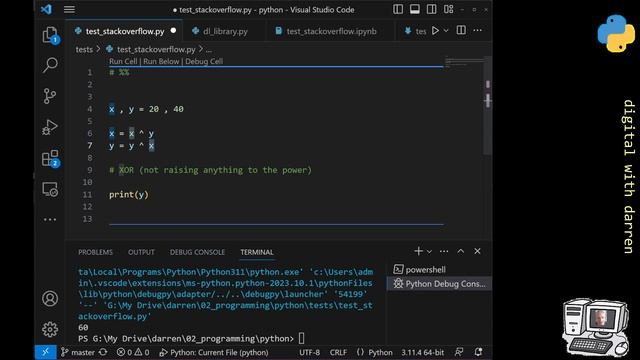Click the XOR comment line
The width and height of the screenshot is (640, 360).
[x=210, y=170]
